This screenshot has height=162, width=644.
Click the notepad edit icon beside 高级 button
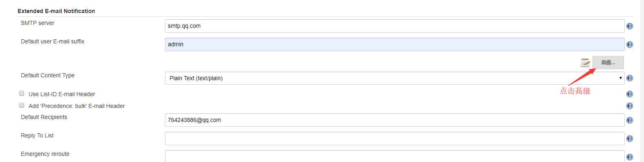click(x=585, y=63)
